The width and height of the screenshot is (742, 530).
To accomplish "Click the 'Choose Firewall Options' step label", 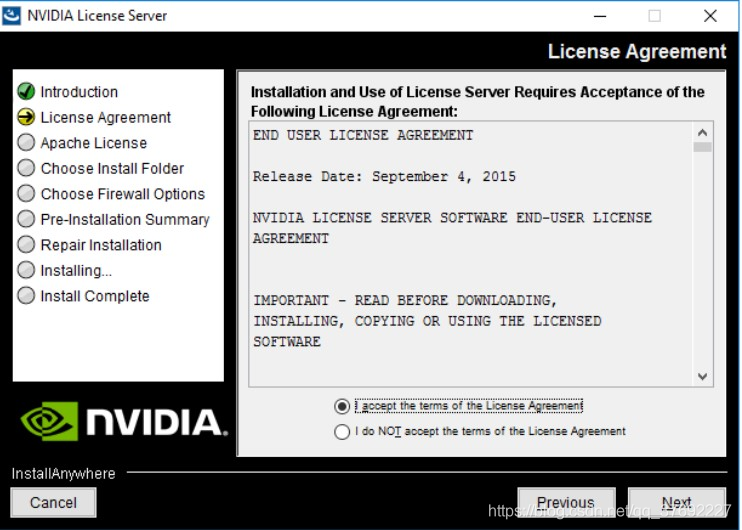I will click(123, 194).
